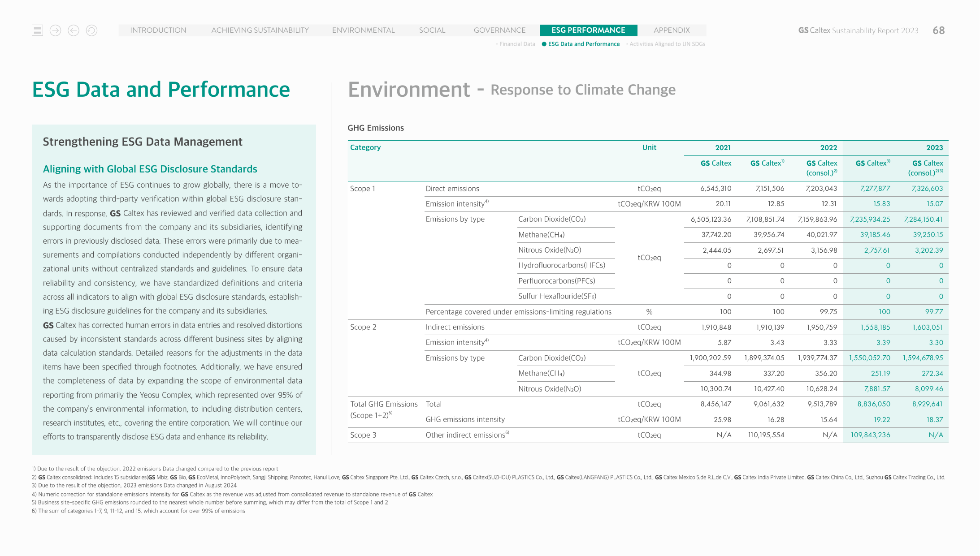980x556 pixels.
Task: Select the SOCIAL tab
Action: coord(432,30)
